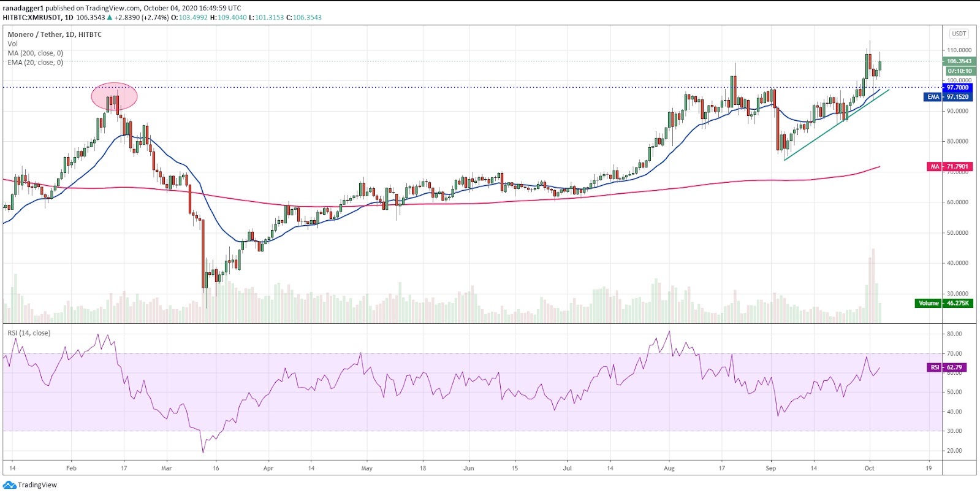Click the 07:10:10 candle countdown label
The height and width of the screenshot is (495, 980).
[x=959, y=71]
